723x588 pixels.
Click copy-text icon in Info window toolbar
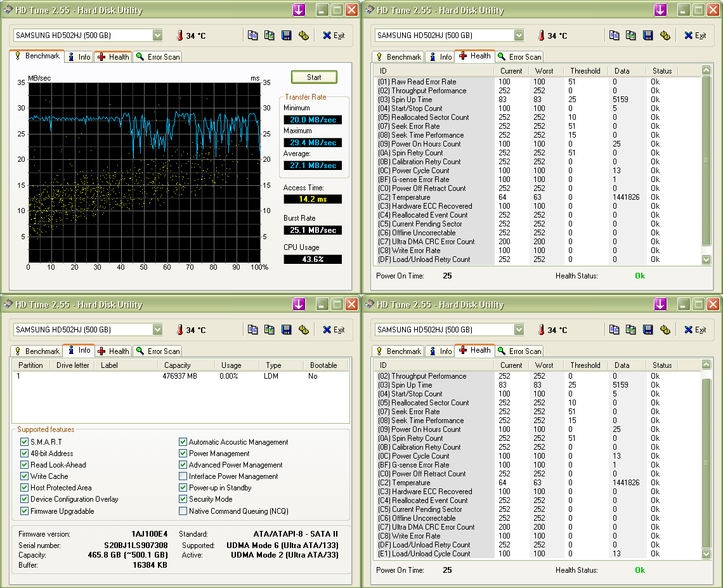[252, 329]
